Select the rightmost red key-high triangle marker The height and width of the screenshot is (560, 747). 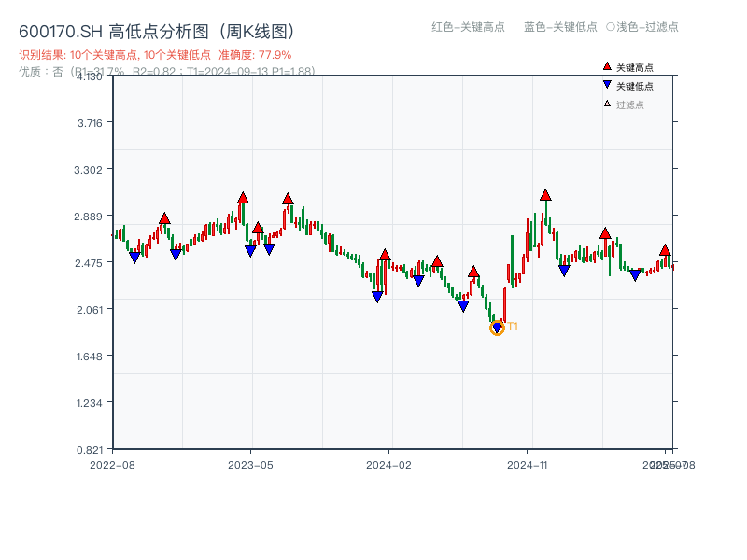click(x=665, y=250)
